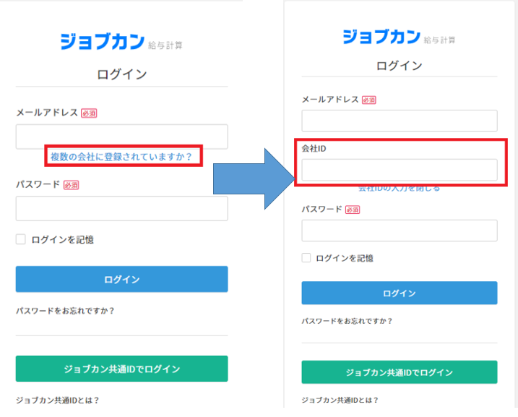Click green ジョブカン共通IDでログイン button on right

pos(399,372)
